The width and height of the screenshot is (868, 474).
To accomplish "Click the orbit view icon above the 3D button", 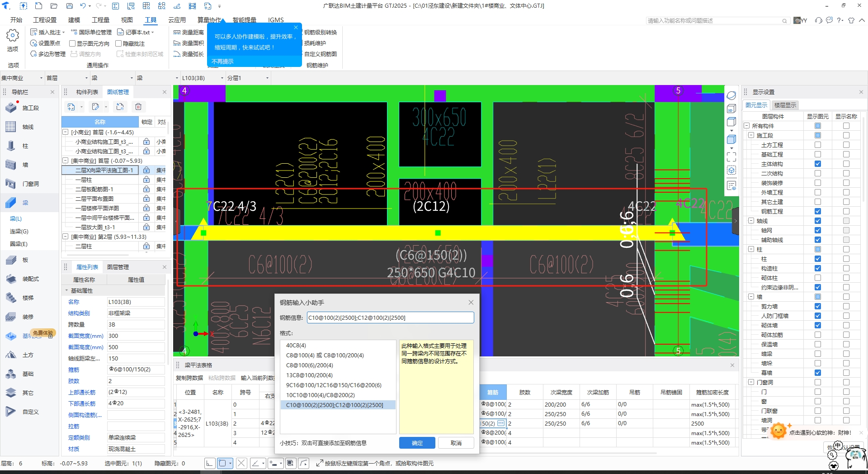I will [x=731, y=95].
